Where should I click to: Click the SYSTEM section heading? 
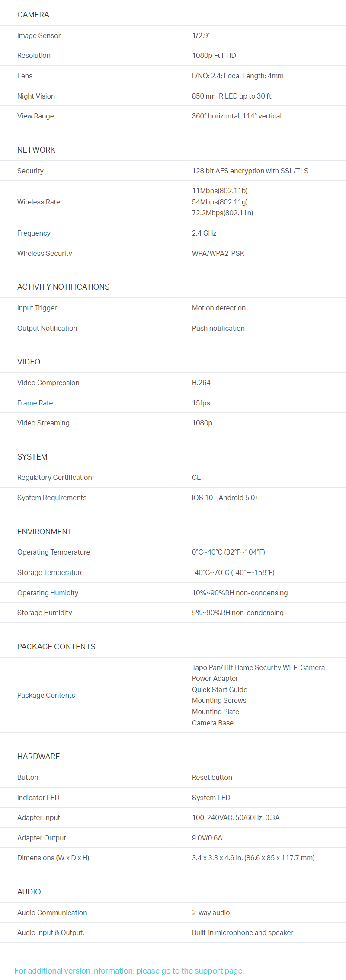tap(32, 457)
